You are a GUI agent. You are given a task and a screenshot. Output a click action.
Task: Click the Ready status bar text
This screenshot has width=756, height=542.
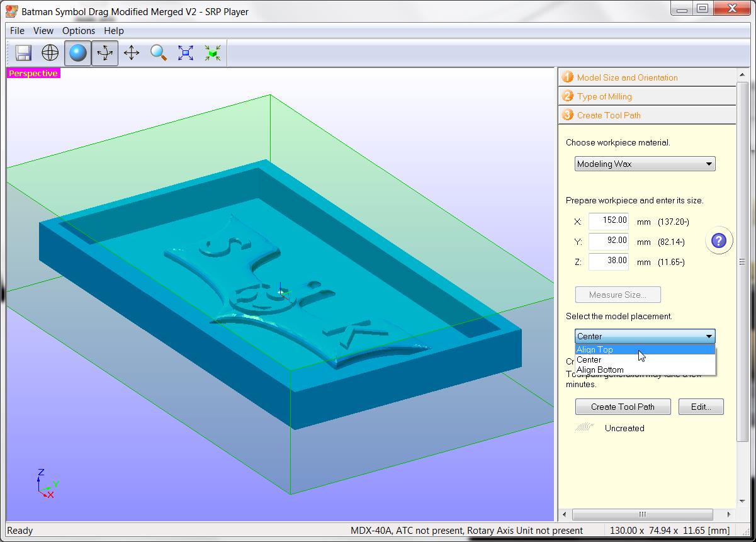point(20,531)
